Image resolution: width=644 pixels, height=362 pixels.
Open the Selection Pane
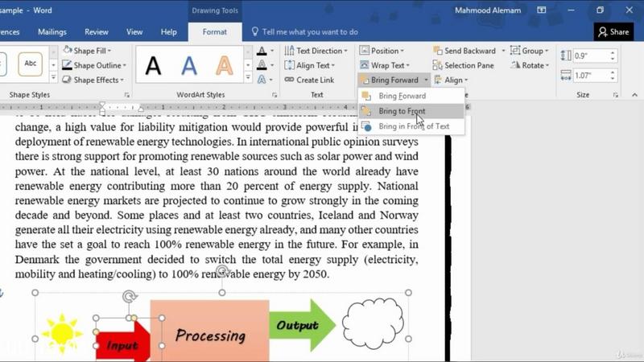point(464,65)
